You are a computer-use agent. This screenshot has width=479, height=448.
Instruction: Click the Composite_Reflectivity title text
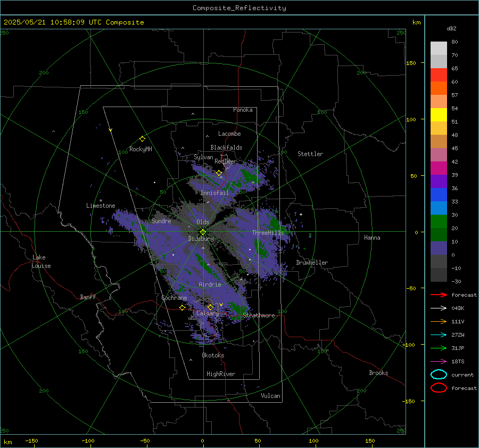240,8
